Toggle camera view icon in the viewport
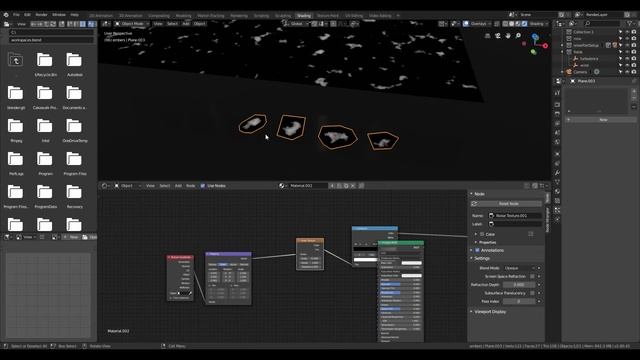Viewport: 640px width, 360px height. click(x=498, y=36)
